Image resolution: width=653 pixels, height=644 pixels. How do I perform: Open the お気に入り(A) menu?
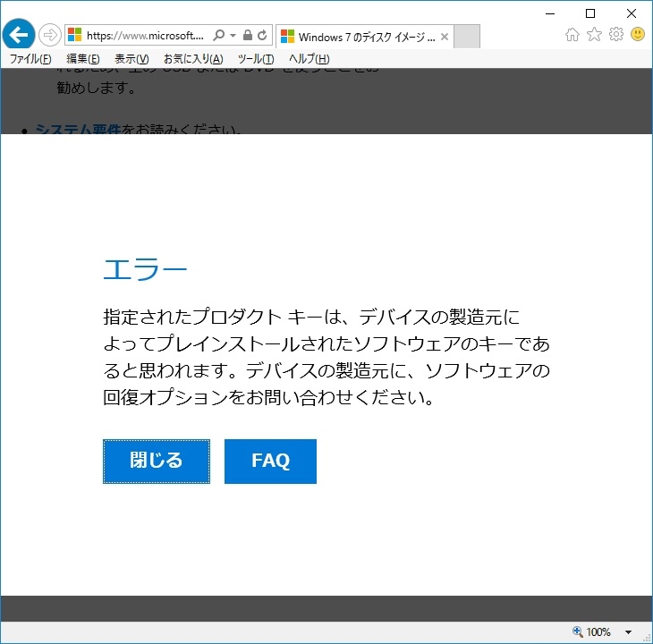(193, 59)
